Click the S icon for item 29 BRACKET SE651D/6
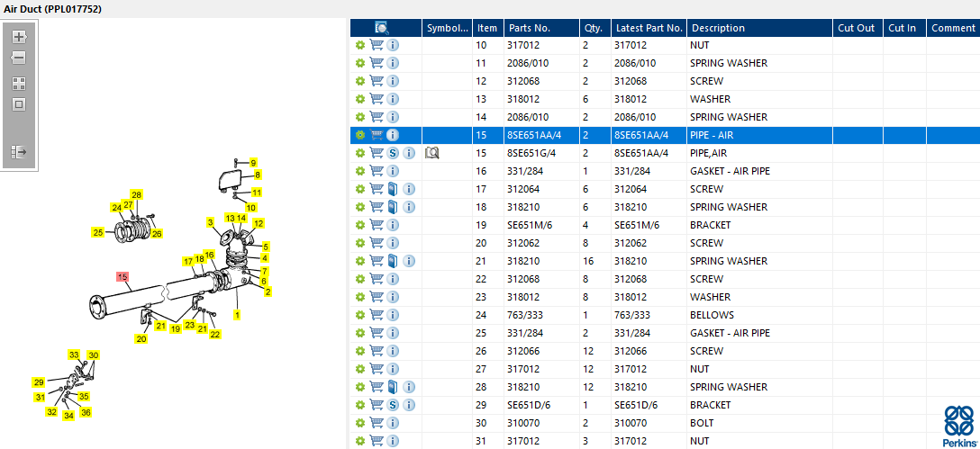The height and width of the screenshot is (449, 980). [393, 405]
